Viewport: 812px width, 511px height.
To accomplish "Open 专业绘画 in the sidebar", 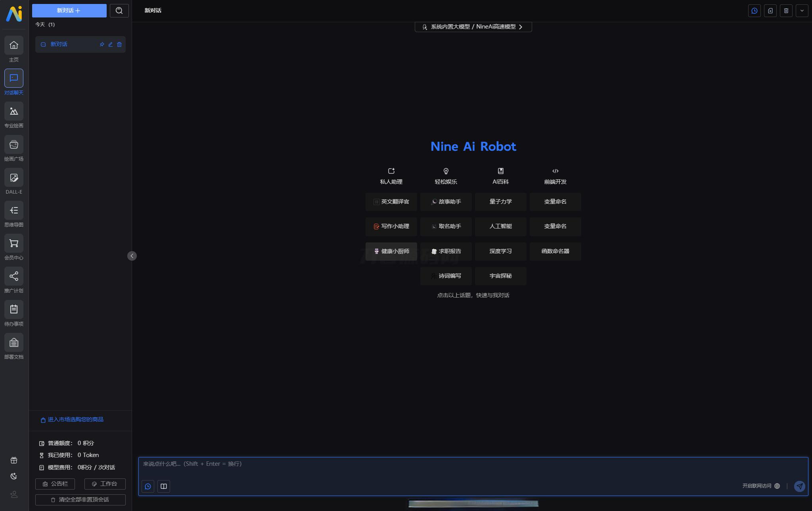I will point(14,111).
